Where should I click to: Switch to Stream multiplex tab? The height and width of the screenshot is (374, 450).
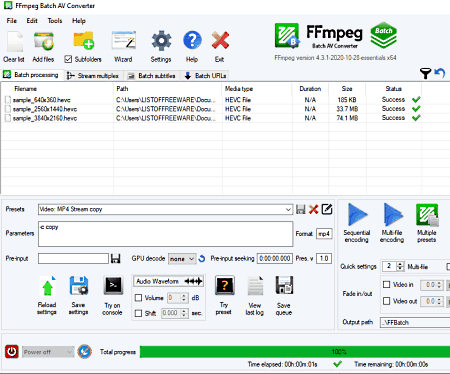pos(93,76)
